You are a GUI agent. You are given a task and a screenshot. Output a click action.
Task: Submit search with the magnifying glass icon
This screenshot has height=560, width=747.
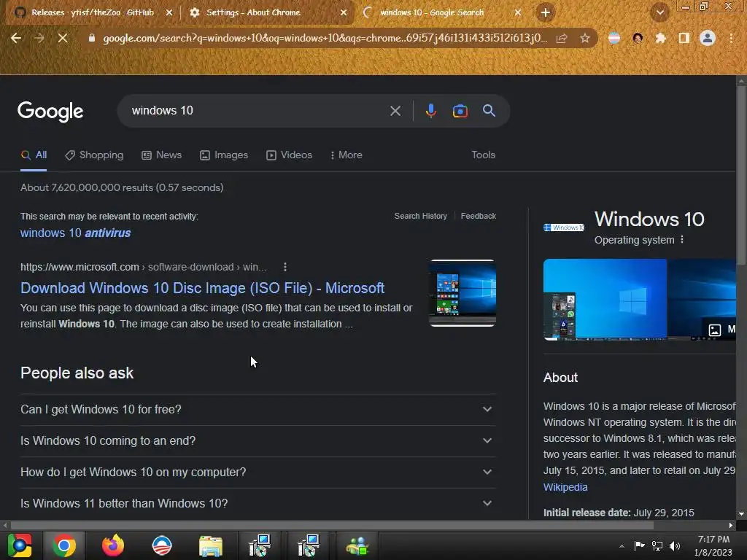click(489, 111)
